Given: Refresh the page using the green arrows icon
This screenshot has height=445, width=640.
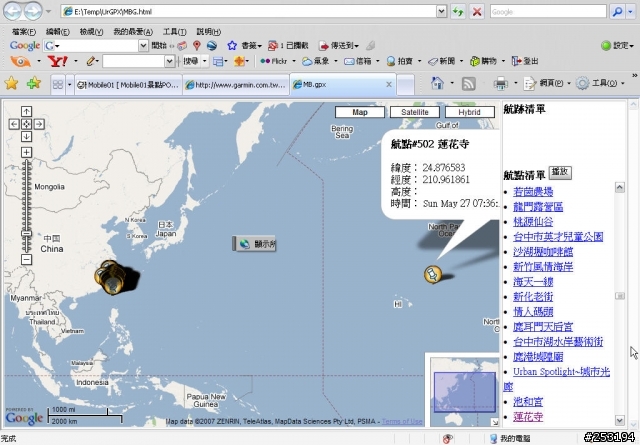Looking at the screenshot, I should point(458,11).
